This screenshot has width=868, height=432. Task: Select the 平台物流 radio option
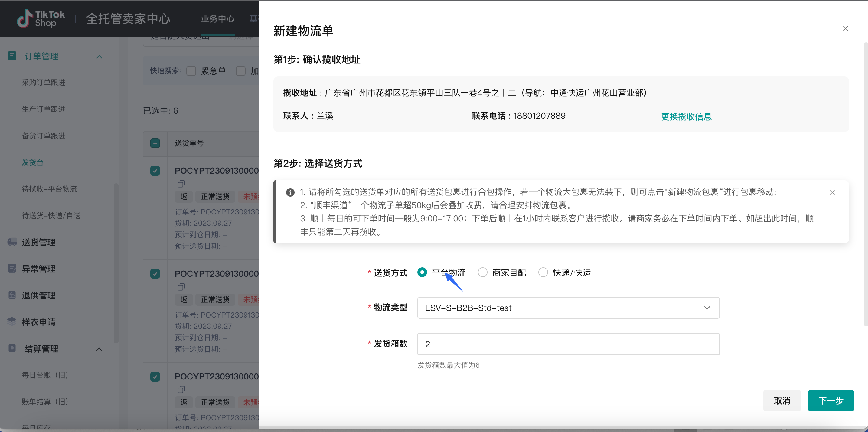coord(422,272)
